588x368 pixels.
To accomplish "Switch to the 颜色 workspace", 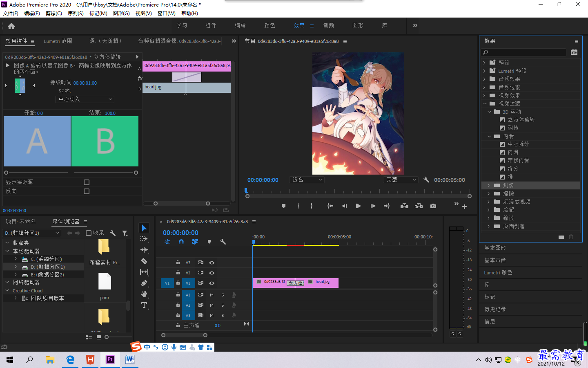I will click(269, 25).
